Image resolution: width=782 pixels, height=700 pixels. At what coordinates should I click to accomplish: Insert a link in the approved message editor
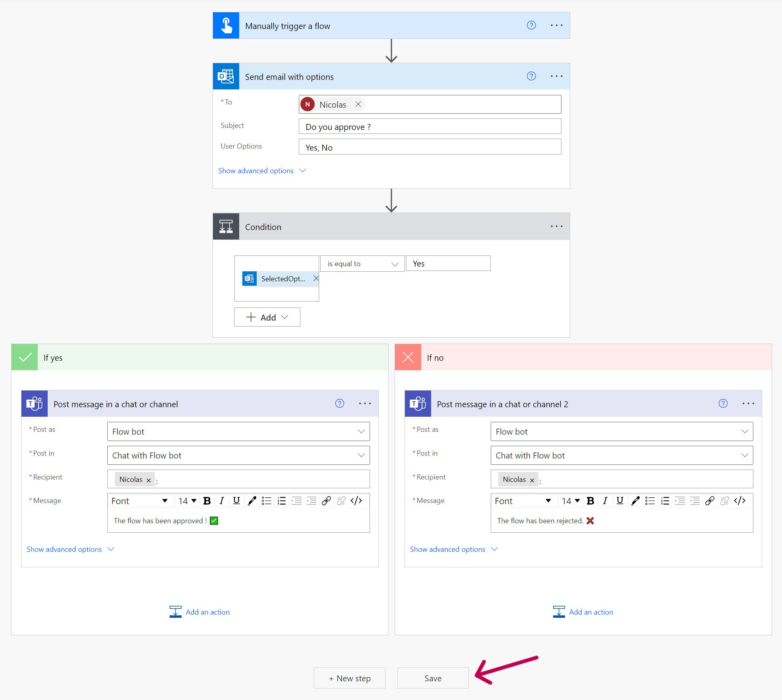pyautogui.click(x=326, y=501)
